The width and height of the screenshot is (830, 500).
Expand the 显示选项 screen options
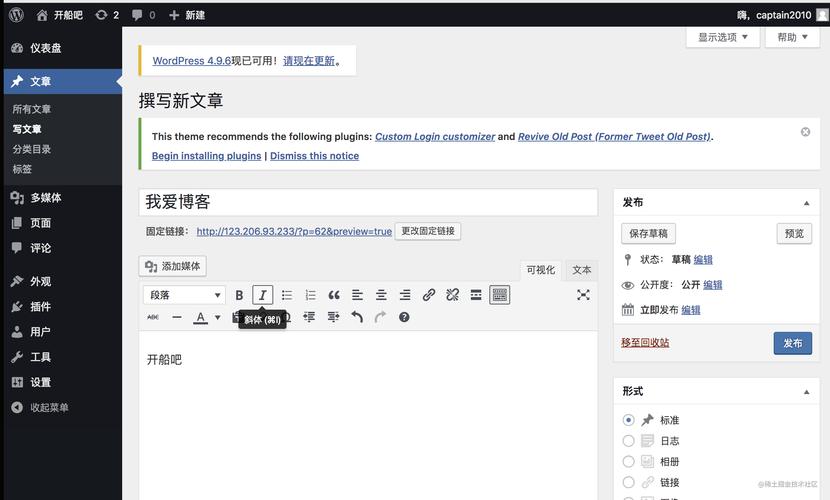tap(723, 37)
